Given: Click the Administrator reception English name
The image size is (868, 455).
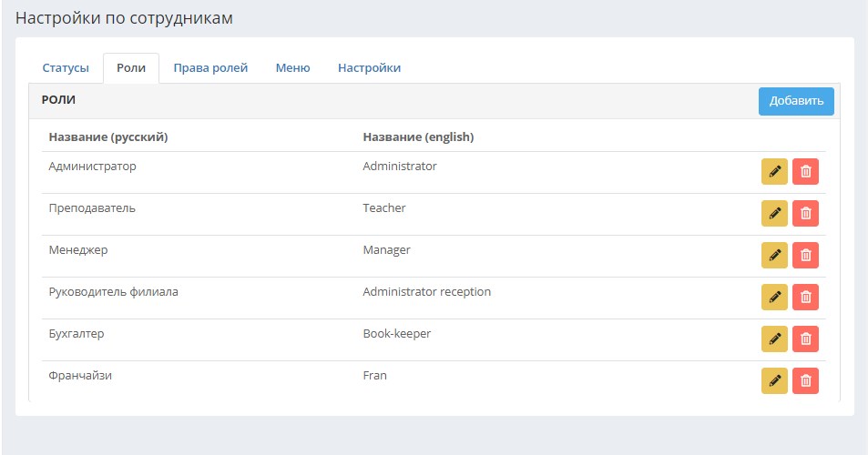Looking at the screenshot, I should pos(427,292).
